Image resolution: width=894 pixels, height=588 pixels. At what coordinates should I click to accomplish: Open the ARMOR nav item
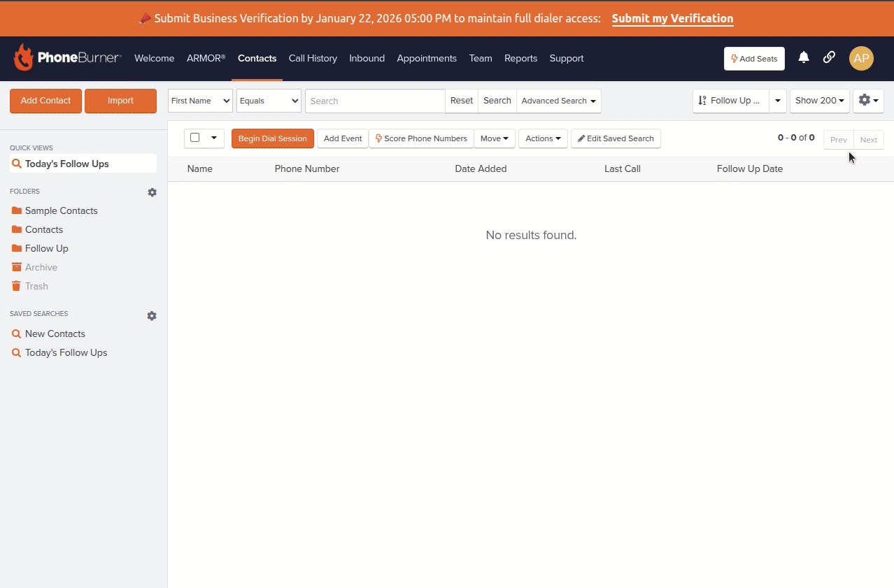(206, 59)
